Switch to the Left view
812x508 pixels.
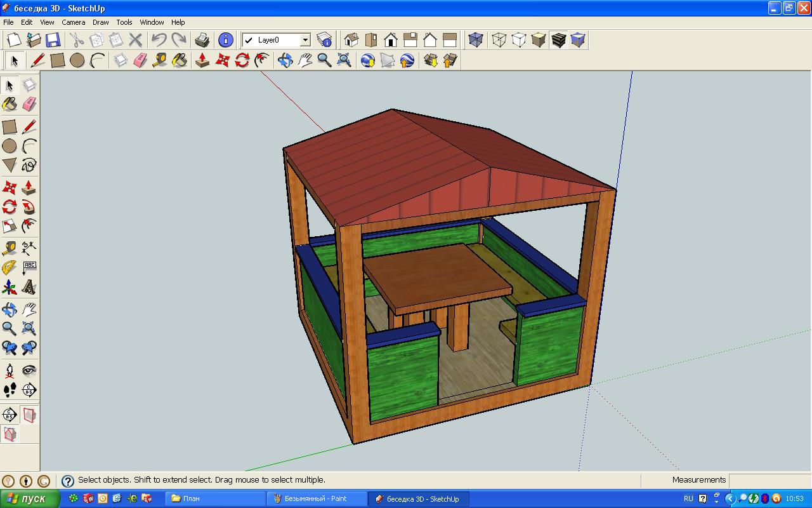[x=450, y=40]
